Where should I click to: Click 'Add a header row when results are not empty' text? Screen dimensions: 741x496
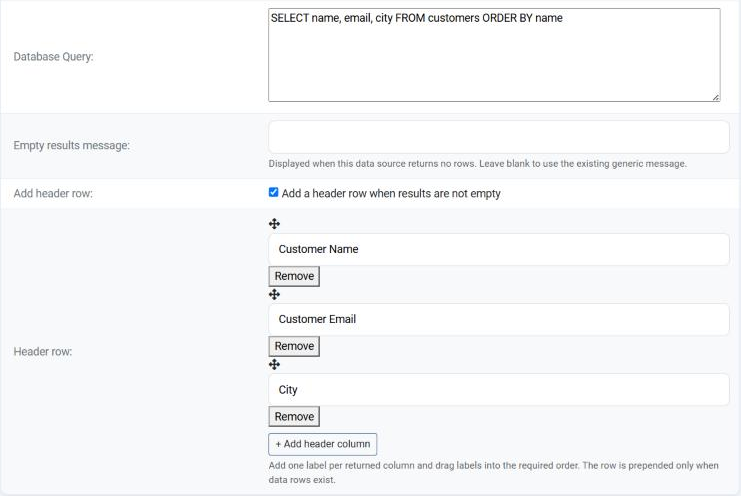tap(391, 194)
